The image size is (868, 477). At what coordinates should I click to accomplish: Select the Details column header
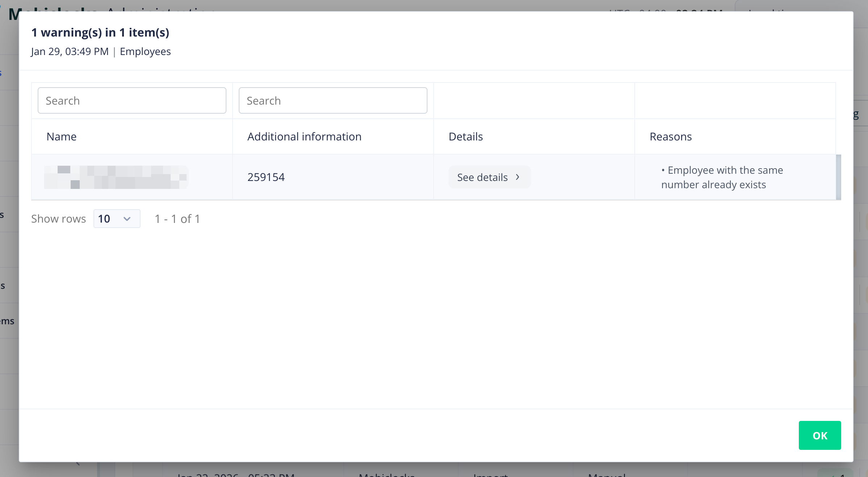coord(466,136)
